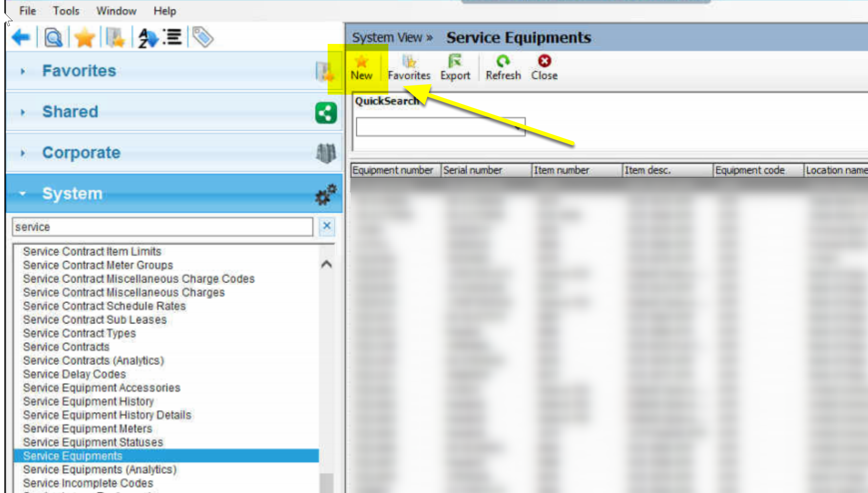Image resolution: width=868 pixels, height=493 pixels.
Task: Open Service Contracts (Analytics) view
Action: [93, 360]
